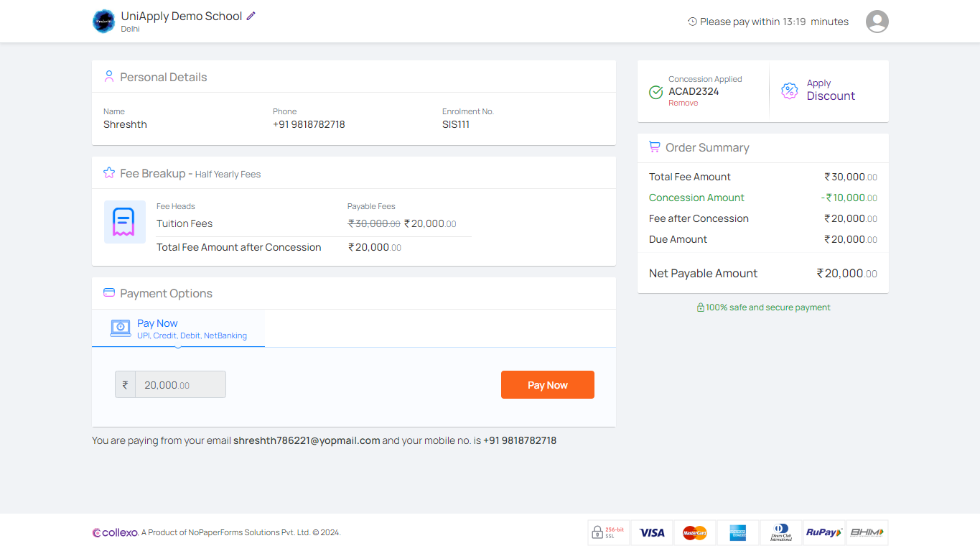Open the user profile avatar

(x=877, y=22)
